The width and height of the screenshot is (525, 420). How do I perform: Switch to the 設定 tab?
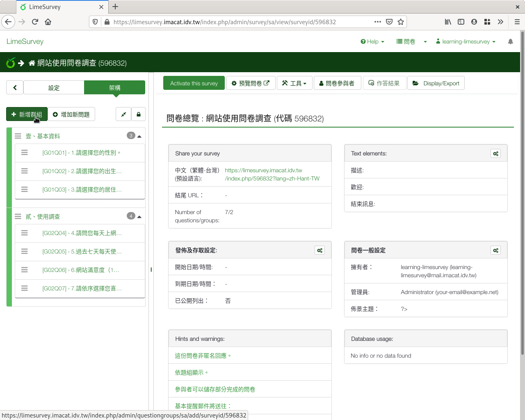coord(54,87)
